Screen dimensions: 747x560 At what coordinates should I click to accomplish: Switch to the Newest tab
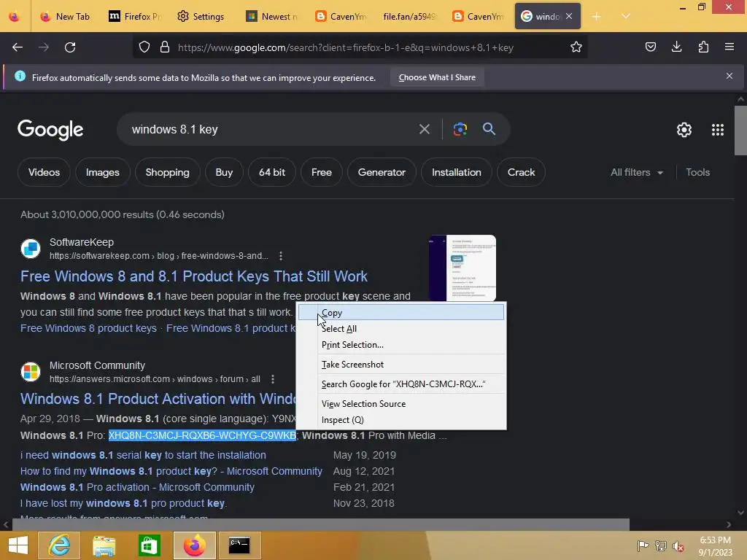[x=273, y=16]
